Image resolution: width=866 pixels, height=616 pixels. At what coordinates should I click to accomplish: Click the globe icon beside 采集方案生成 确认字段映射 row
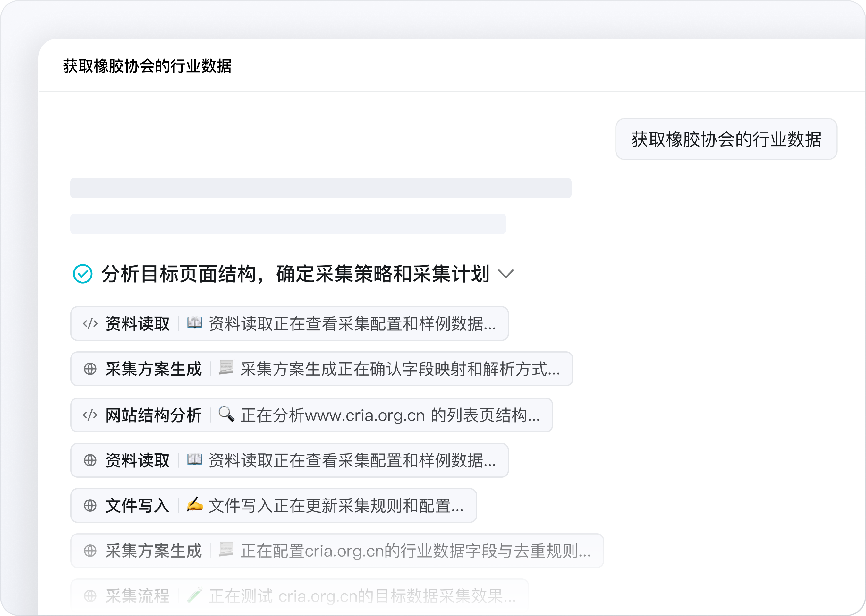(x=90, y=369)
